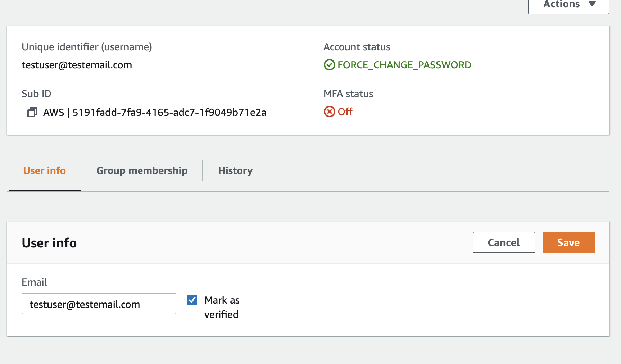Toggle the verified email checkbox off

click(x=192, y=300)
